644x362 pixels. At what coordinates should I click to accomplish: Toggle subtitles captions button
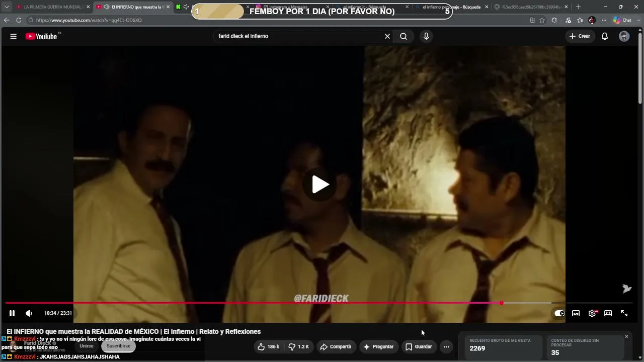pos(576,313)
